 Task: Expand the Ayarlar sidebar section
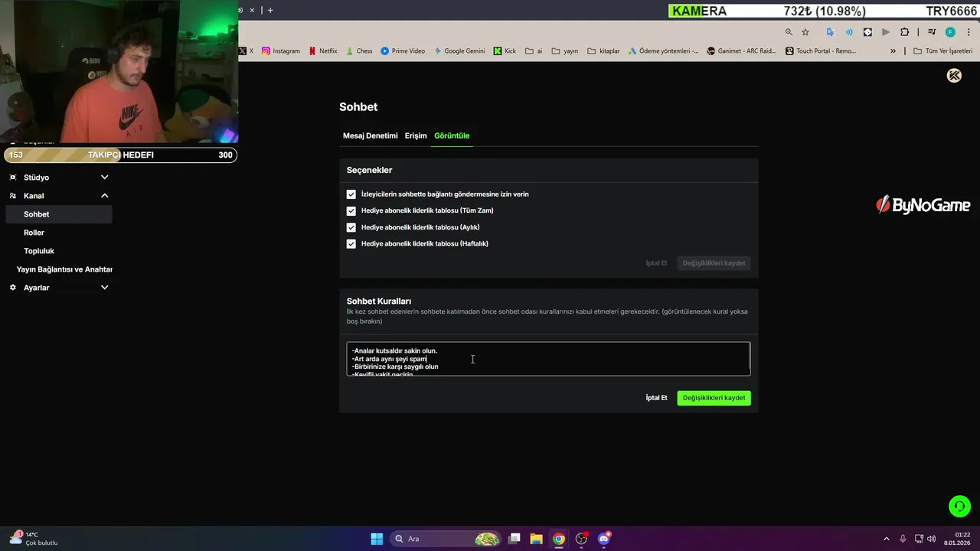pos(104,288)
